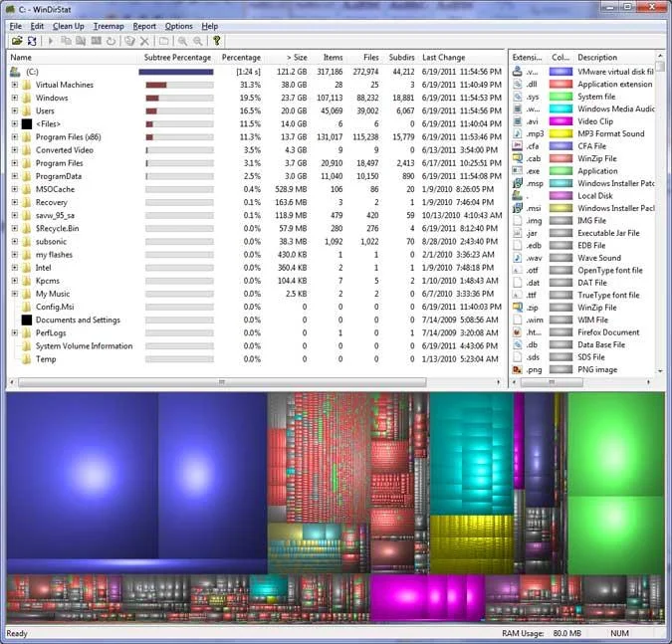Click the large cyan block in treemap
Viewport: 672px width, 644px height.
tap(472, 454)
